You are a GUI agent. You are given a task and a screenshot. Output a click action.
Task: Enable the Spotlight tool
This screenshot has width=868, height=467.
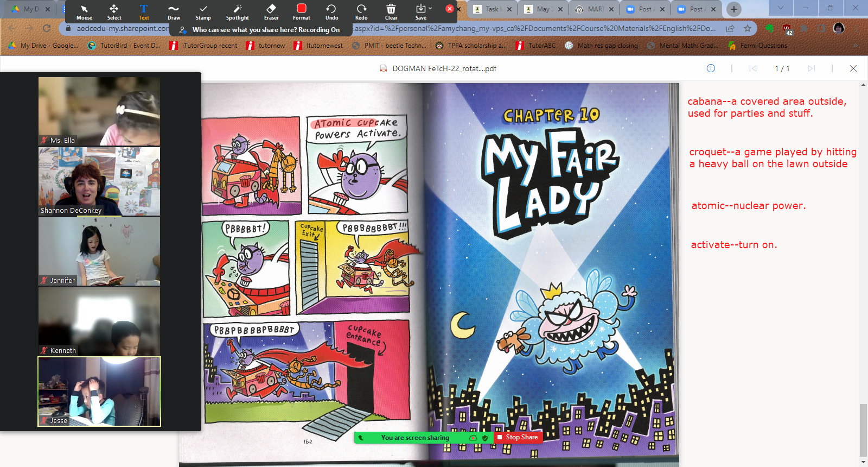tap(237, 12)
